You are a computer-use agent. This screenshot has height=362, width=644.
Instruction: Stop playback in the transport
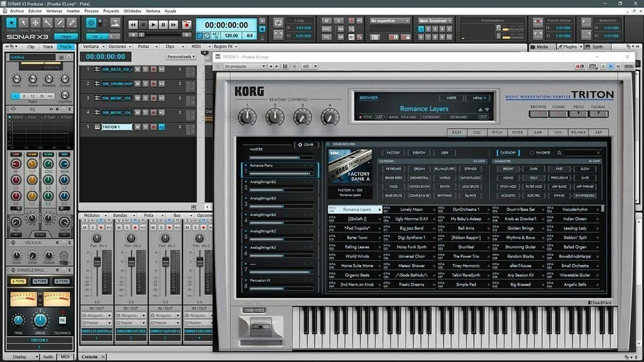[143, 25]
